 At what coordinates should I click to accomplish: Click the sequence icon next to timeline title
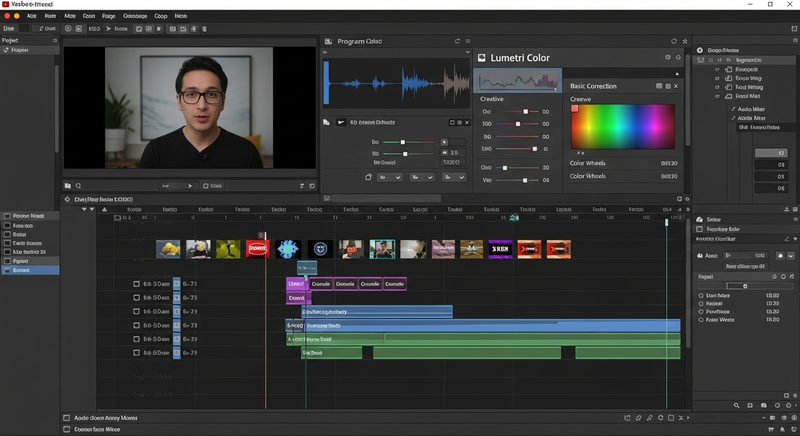[x=67, y=199]
